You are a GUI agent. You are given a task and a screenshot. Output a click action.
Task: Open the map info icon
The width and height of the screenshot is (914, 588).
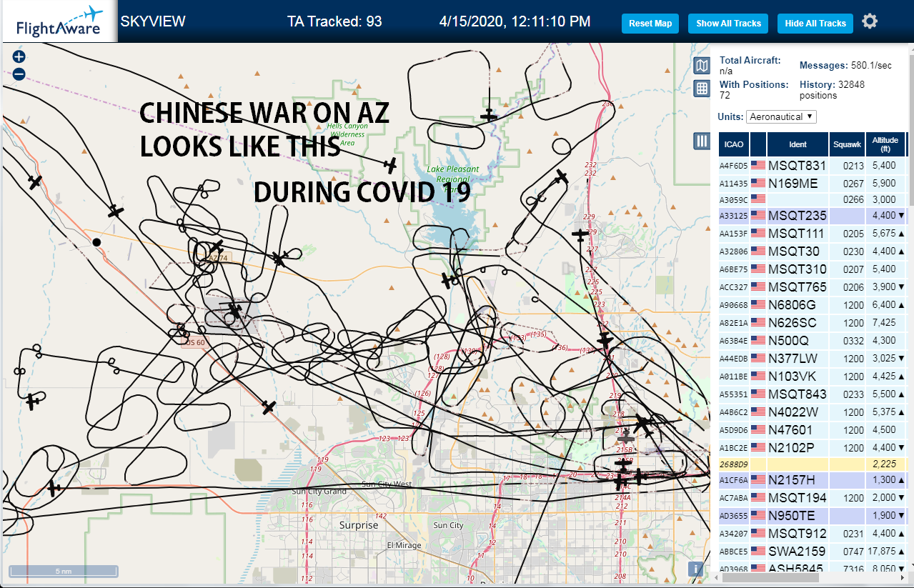point(696,569)
